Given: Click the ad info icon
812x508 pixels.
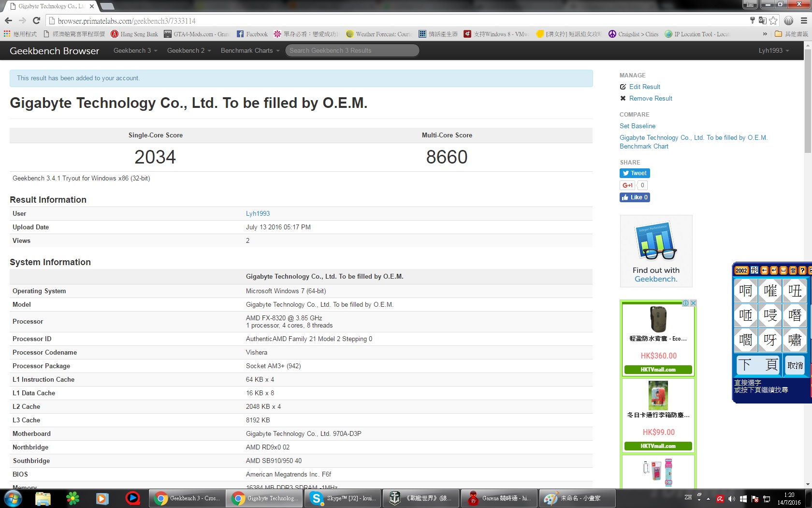Looking at the screenshot, I should (685, 303).
